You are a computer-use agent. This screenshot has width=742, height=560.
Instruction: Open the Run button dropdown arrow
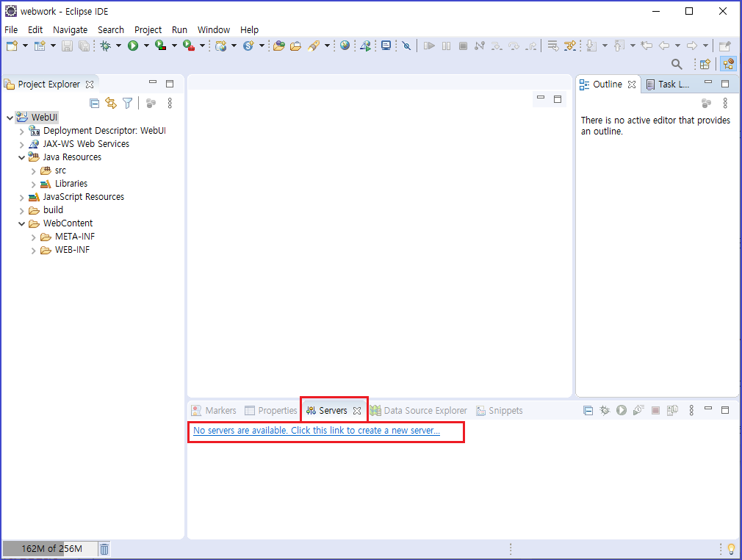[x=146, y=46]
